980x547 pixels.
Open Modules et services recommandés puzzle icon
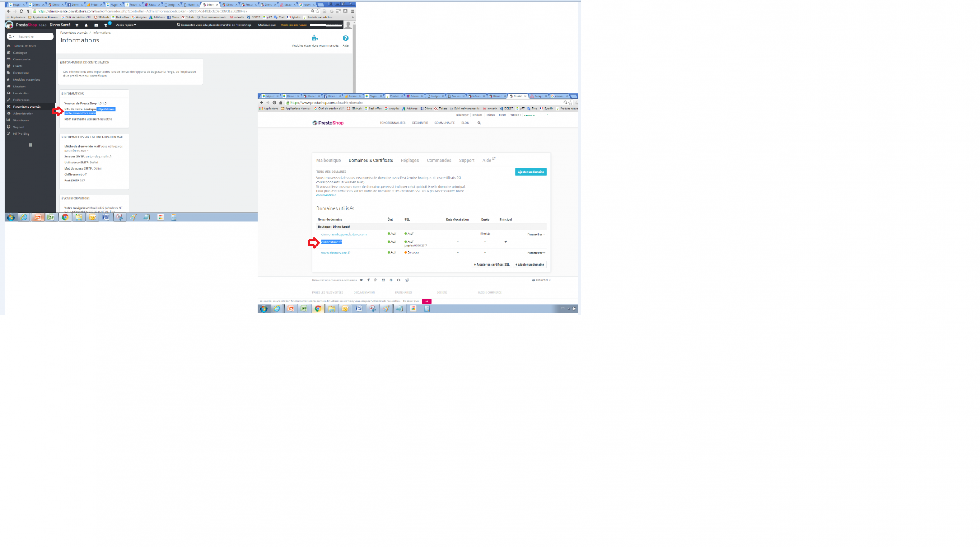[x=314, y=38]
